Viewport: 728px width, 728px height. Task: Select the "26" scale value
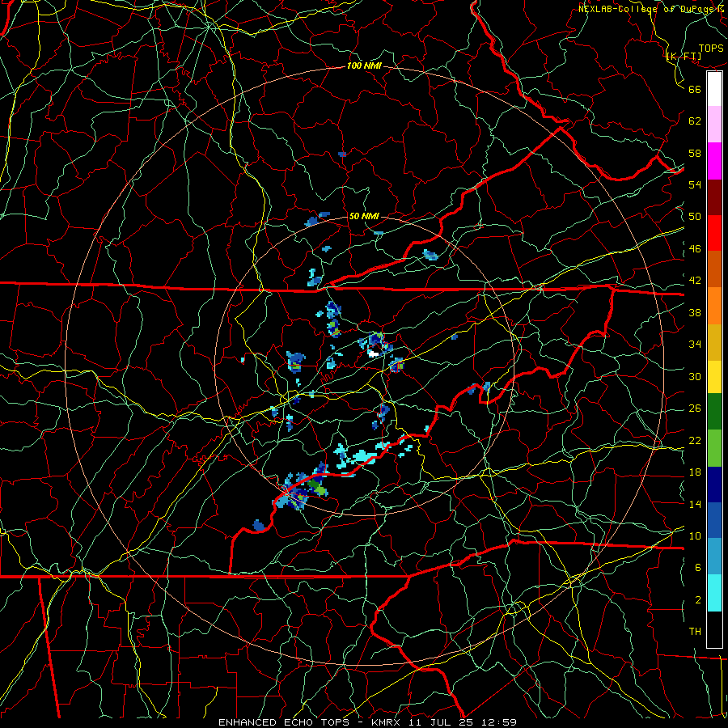[695, 408]
